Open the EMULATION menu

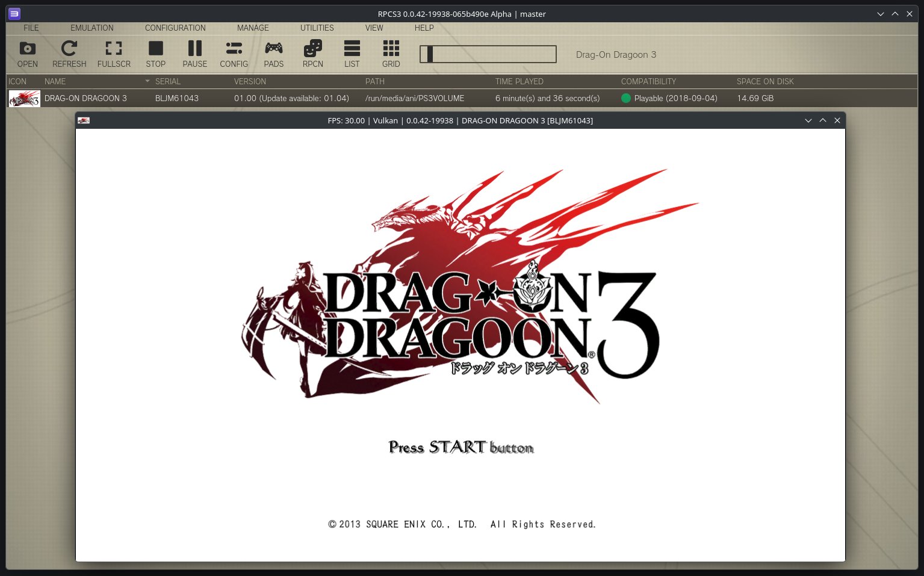[92, 28]
